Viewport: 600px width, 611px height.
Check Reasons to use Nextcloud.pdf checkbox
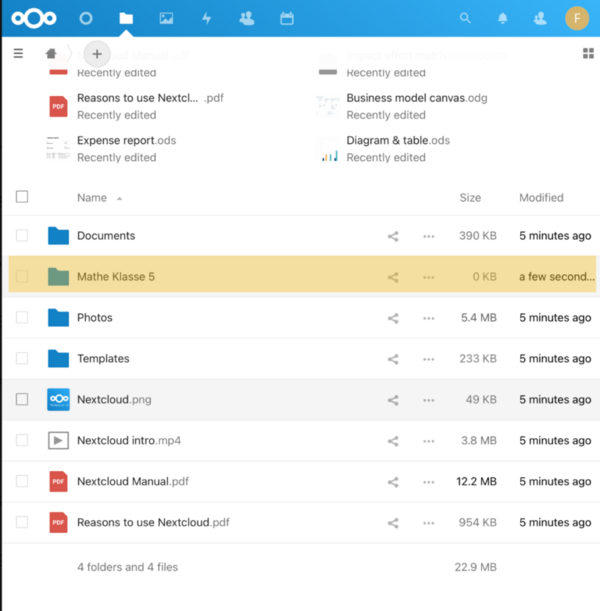tap(22, 522)
